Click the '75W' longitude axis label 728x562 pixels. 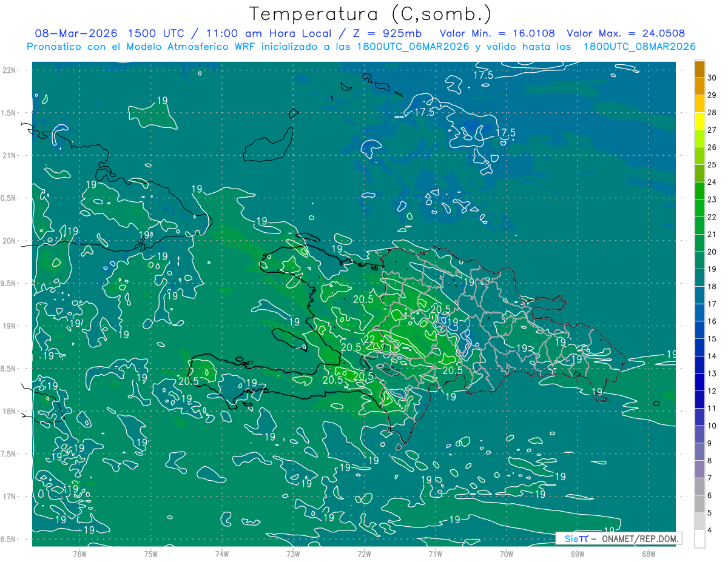(x=151, y=554)
